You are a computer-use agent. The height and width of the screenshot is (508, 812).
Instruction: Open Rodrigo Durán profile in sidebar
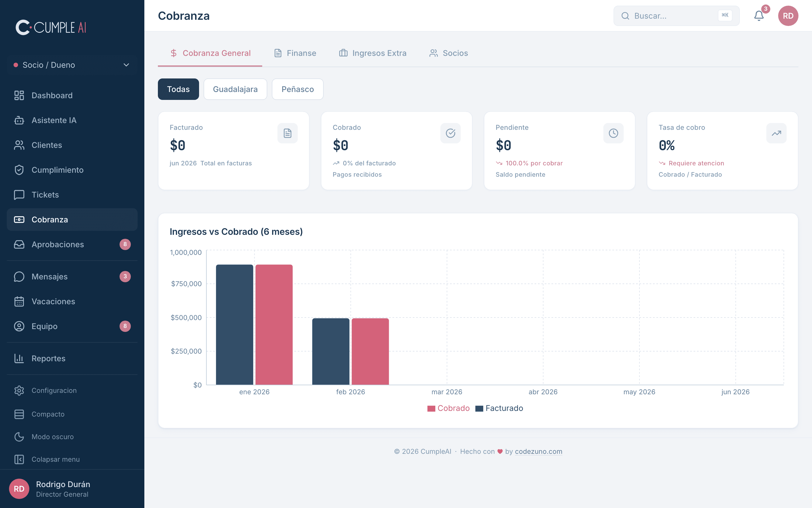(x=72, y=489)
